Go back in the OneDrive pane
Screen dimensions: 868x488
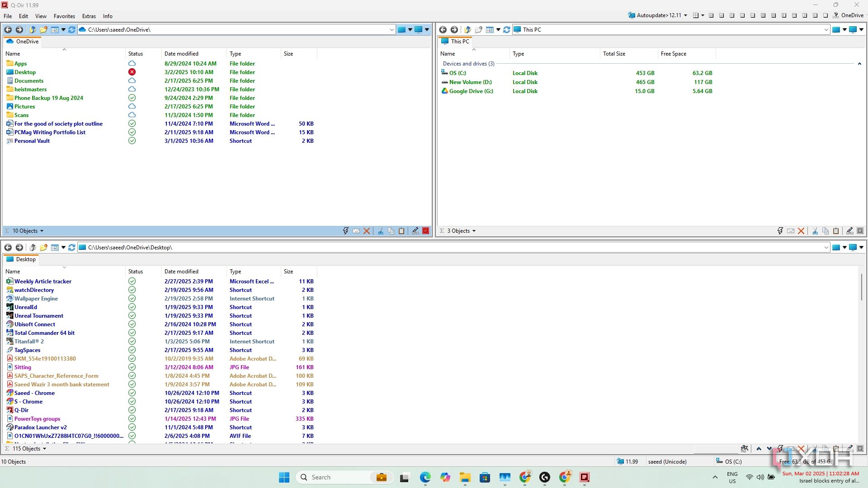(8, 30)
